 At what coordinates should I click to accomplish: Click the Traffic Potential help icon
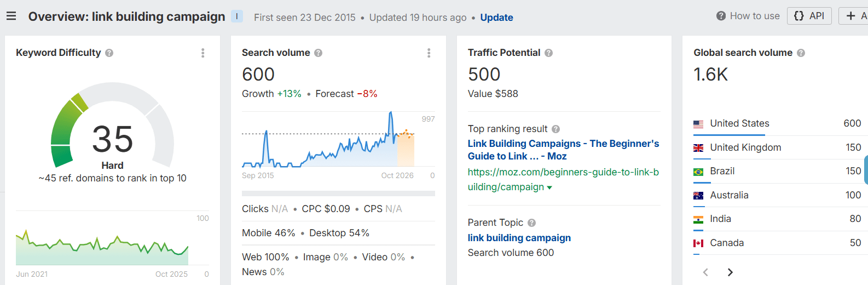[548, 53]
